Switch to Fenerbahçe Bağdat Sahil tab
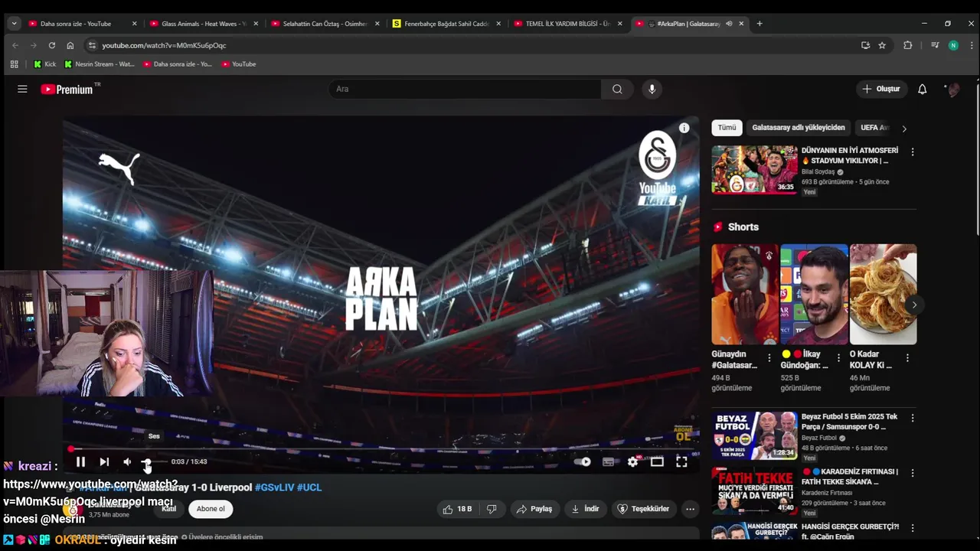This screenshot has width=980, height=551. tap(446, 24)
